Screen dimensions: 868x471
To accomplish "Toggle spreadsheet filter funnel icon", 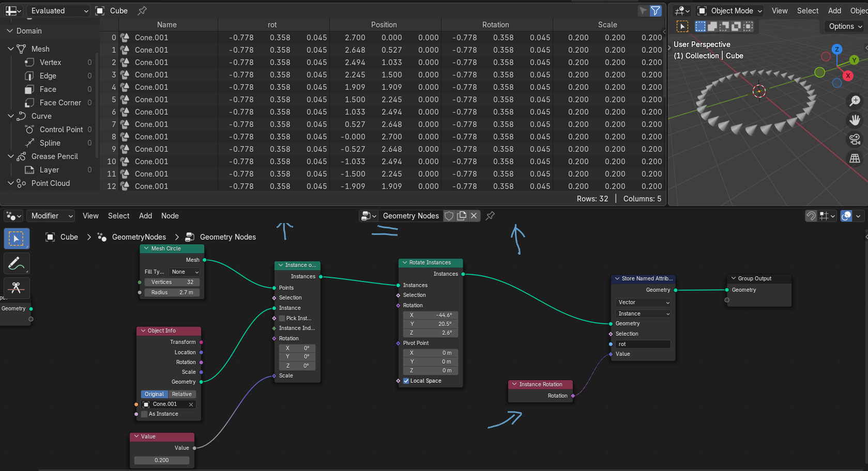I will click(656, 11).
